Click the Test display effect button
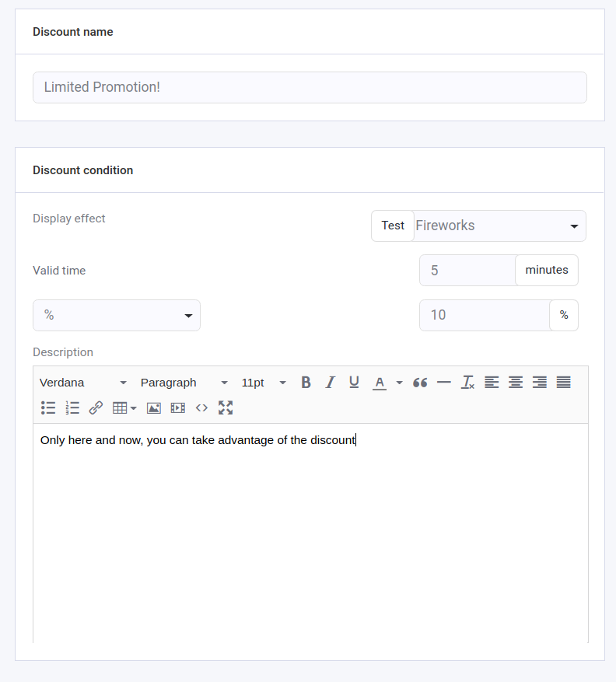 [393, 226]
